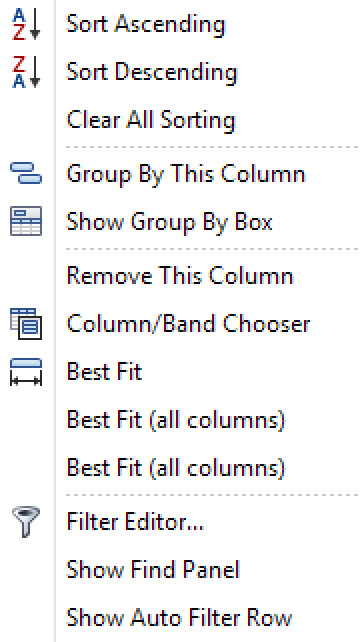Click the Show Group By Box grid icon
364x642 pixels.
pyautogui.click(x=26, y=221)
